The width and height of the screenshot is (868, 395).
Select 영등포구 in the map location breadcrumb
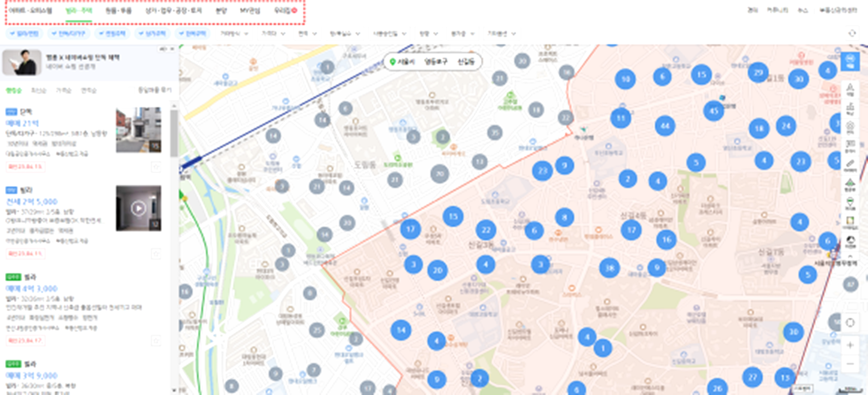pyautogui.click(x=435, y=61)
